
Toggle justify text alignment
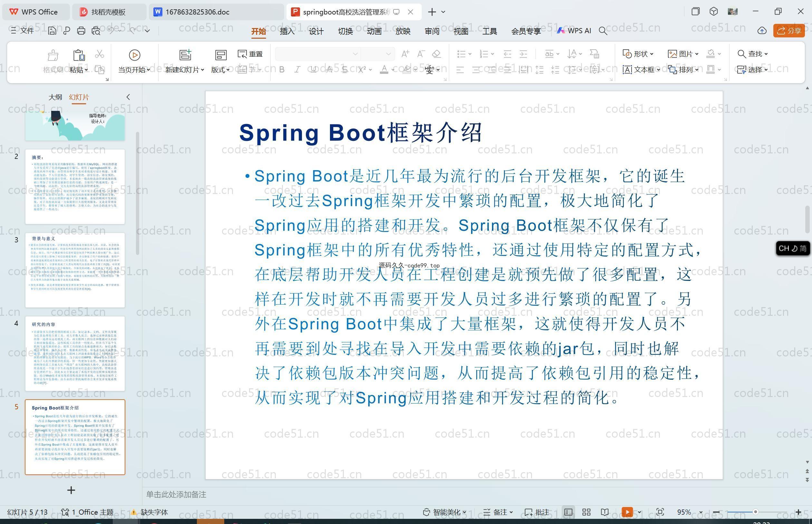pyautogui.click(x=507, y=70)
